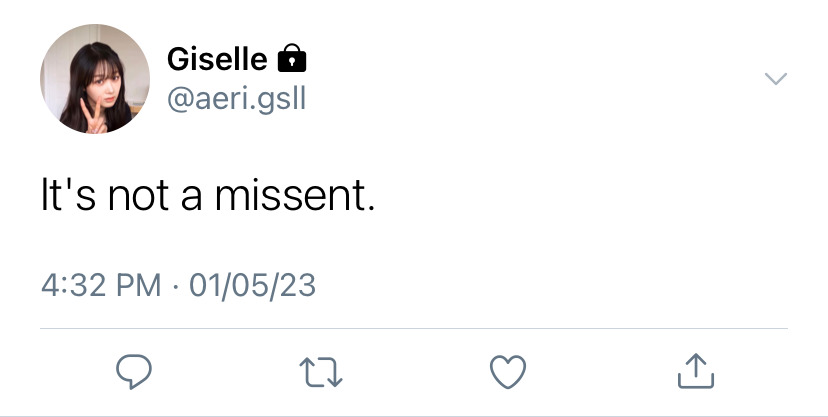828x417 pixels.
Task: Click the 4:32 PM time of the tweet
Action: pos(101,286)
